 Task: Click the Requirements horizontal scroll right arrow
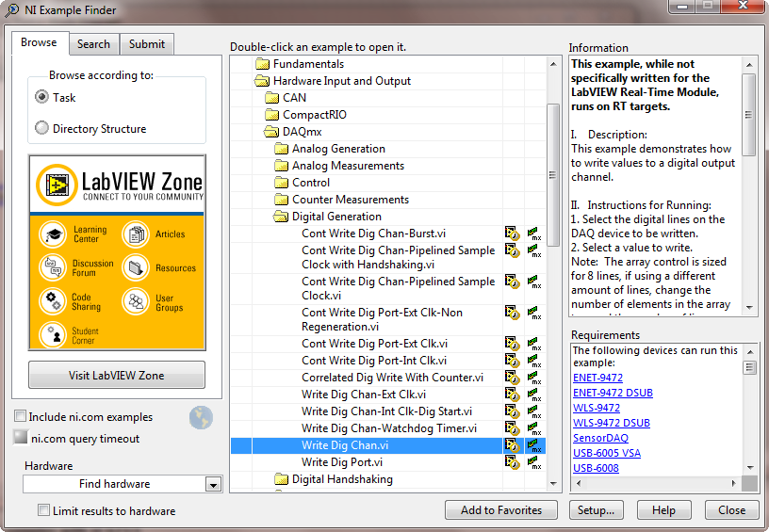tap(734, 483)
